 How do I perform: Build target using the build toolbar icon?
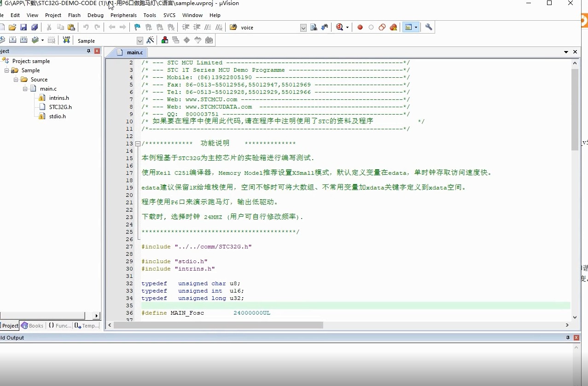coord(12,40)
